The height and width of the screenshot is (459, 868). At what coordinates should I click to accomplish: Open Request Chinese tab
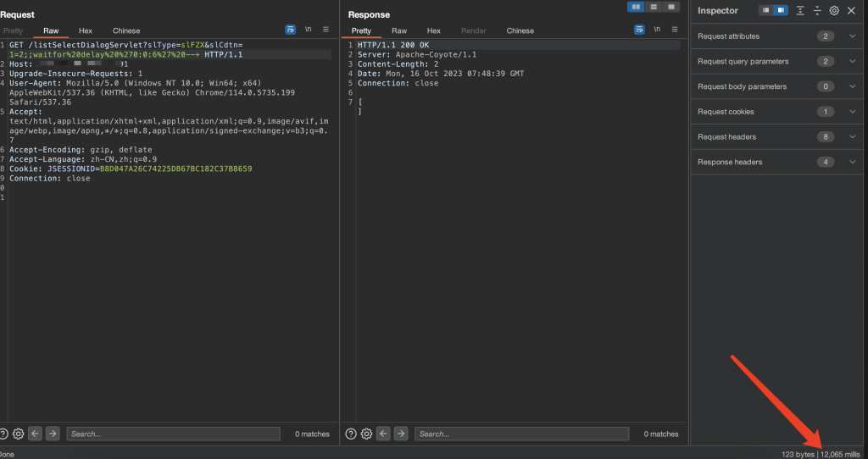[x=126, y=31]
